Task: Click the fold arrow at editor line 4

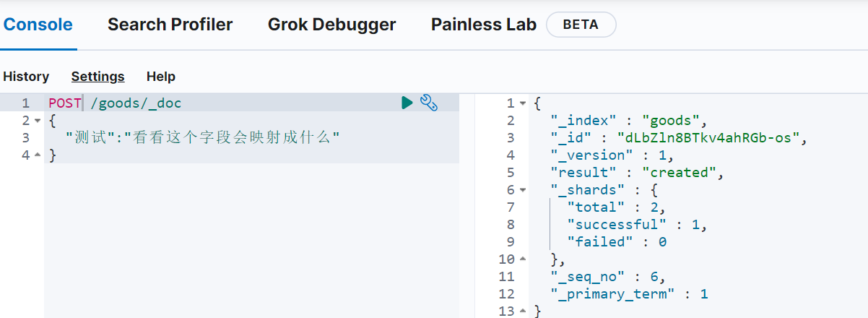Action: tap(38, 155)
